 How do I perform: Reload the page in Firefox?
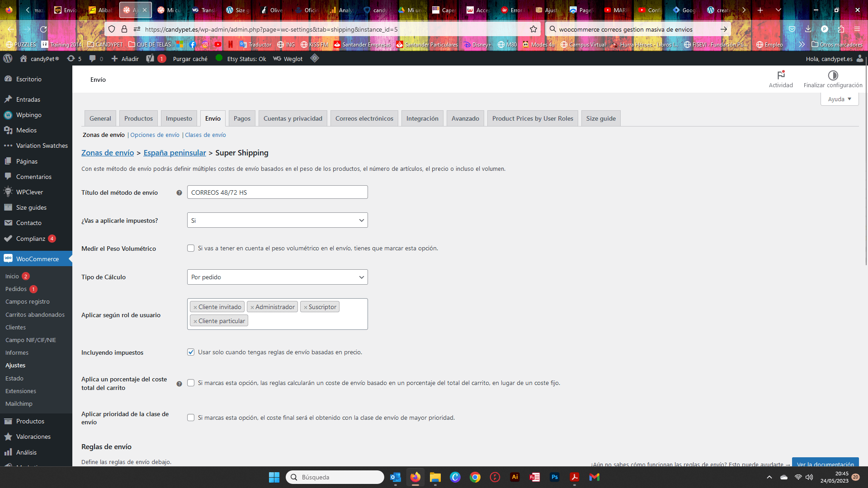point(43,29)
